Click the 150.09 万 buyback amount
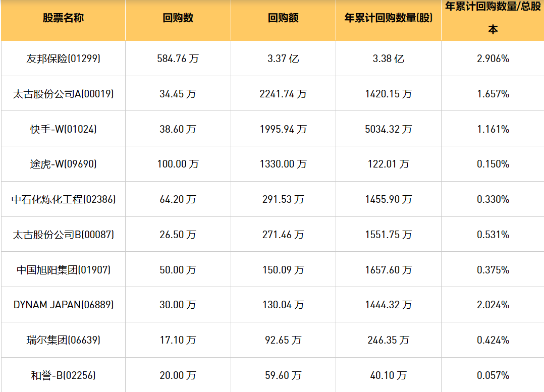This screenshot has height=392, width=544. coord(283,270)
